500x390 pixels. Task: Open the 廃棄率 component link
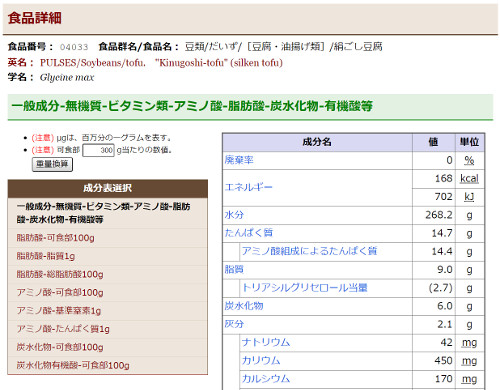[239, 160]
